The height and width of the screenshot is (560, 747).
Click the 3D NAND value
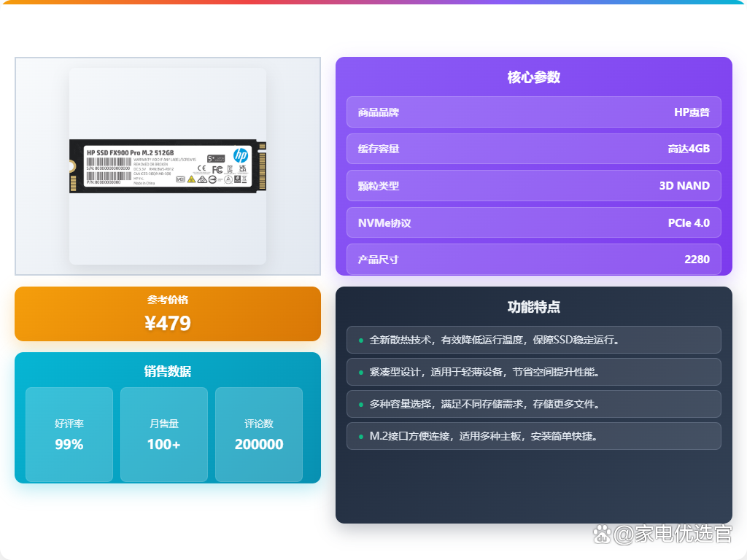coord(684,186)
